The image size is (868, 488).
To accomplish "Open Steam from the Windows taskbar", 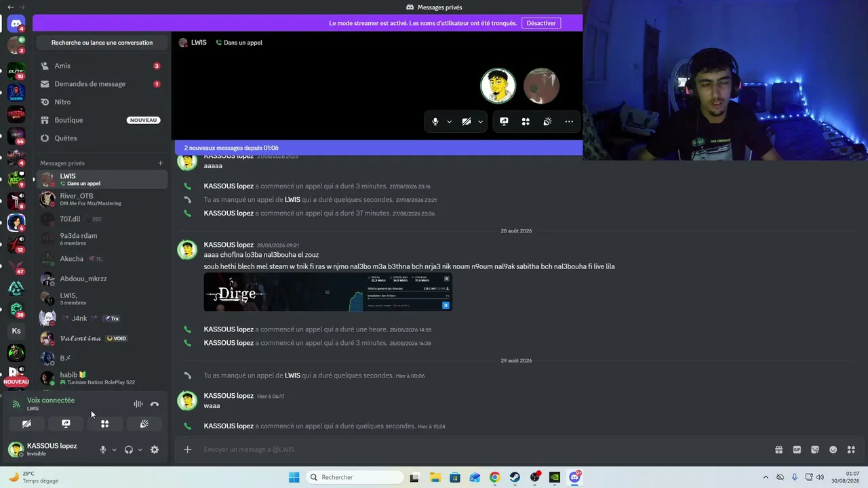I will 515,477.
